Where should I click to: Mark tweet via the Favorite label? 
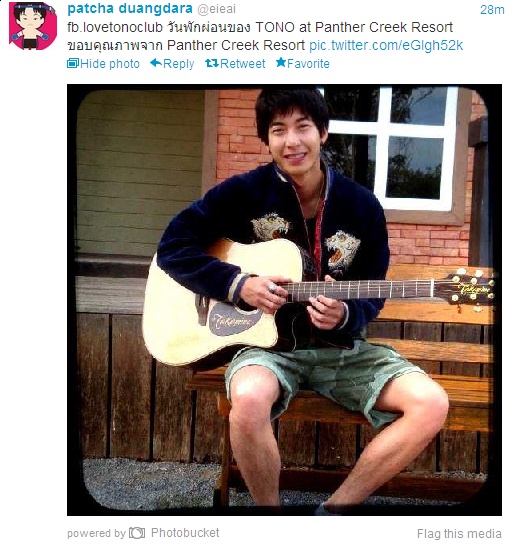coord(308,64)
